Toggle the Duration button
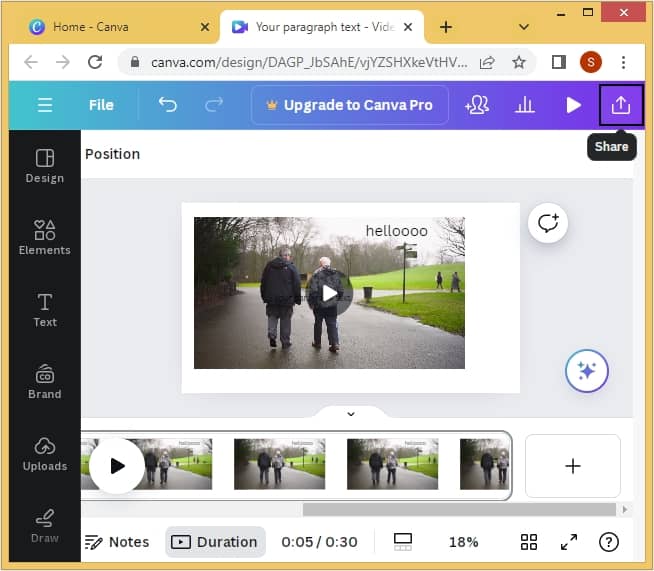Image resolution: width=654 pixels, height=571 pixels. 215,542
